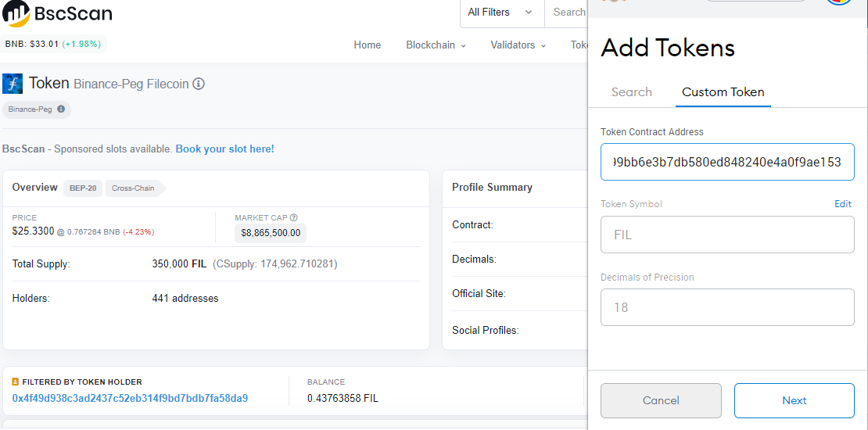
Task: Click the Market Cap help icon
Action: coord(294,218)
